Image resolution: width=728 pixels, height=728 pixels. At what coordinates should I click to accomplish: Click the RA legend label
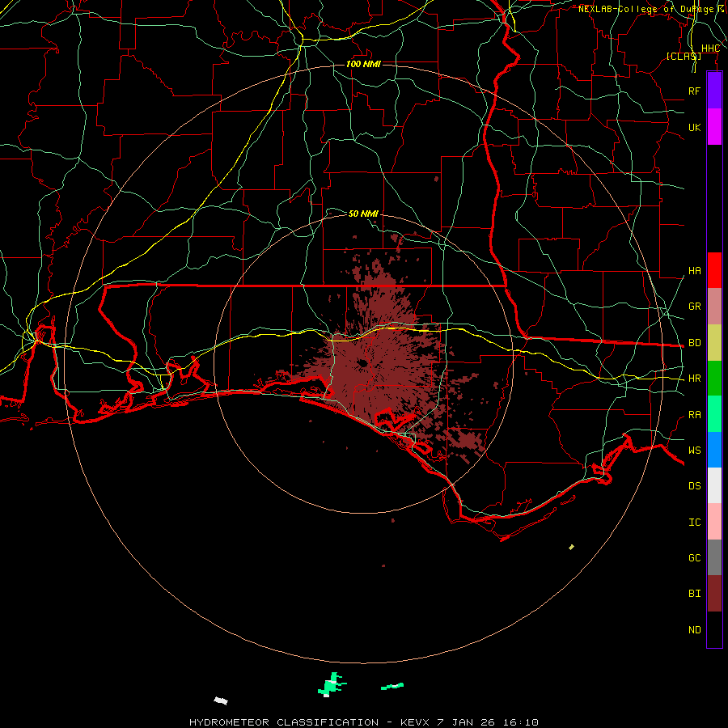pos(694,415)
